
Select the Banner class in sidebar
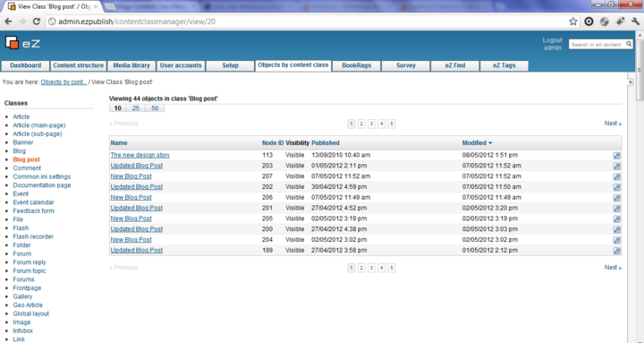[x=23, y=142]
